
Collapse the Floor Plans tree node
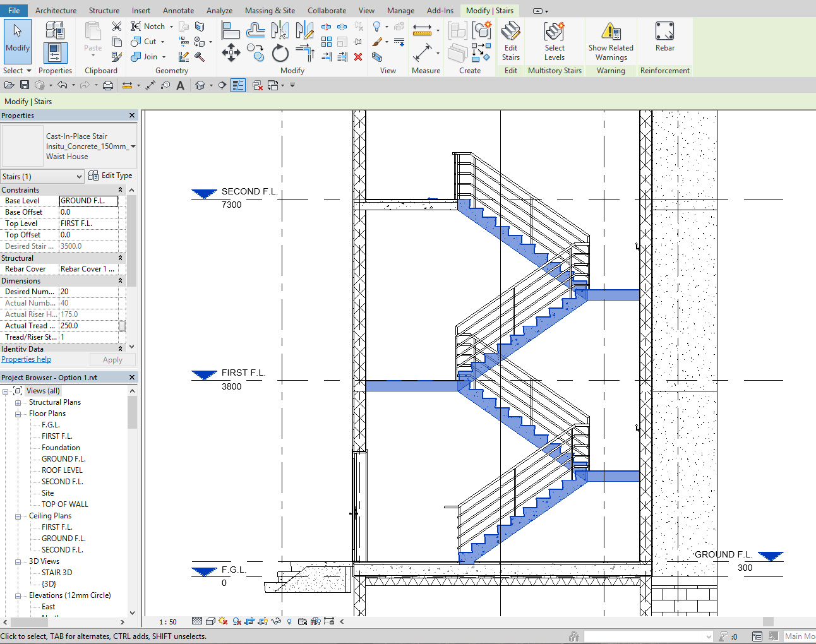tap(18, 414)
